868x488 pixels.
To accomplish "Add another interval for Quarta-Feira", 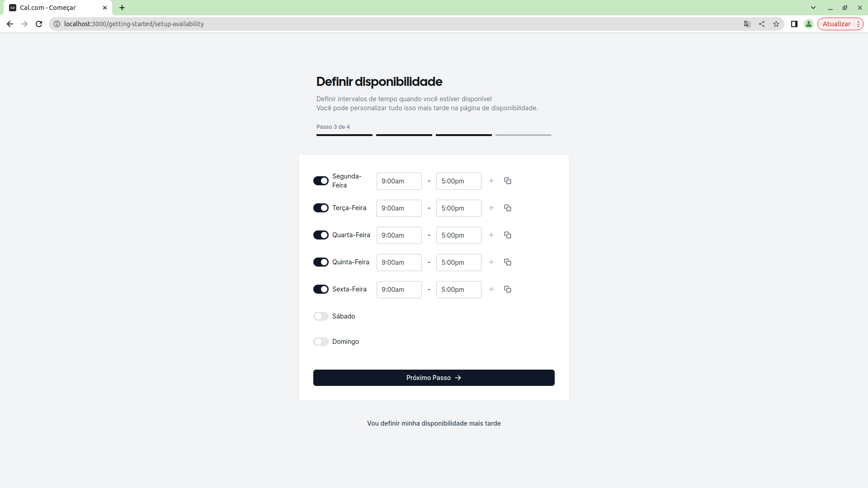I will coord(491,235).
